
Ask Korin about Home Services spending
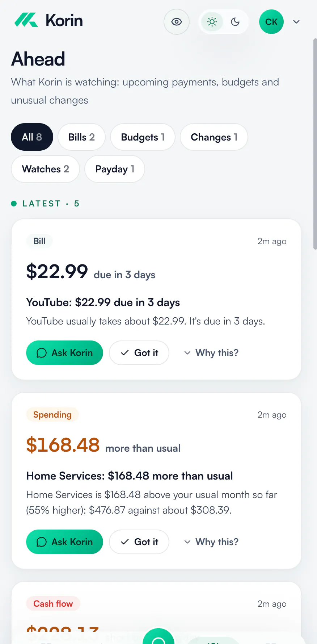tap(64, 542)
